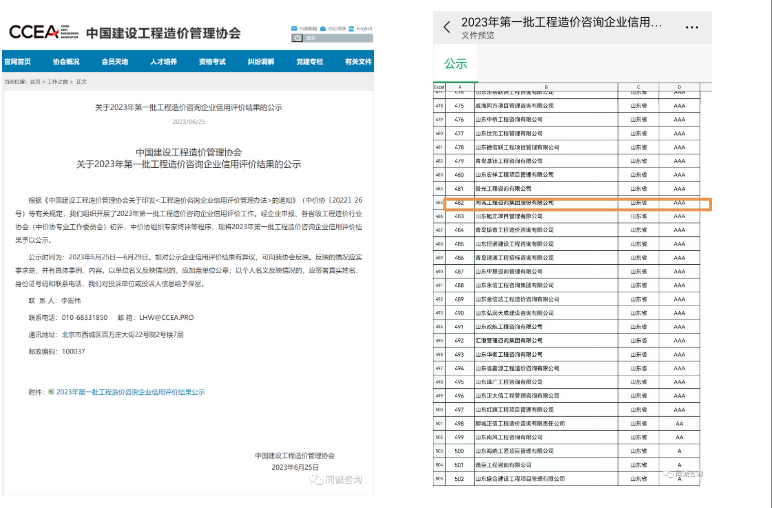Open the 党建专栏 navigation item
Viewport: 773px width, 508px height.
click(310, 62)
